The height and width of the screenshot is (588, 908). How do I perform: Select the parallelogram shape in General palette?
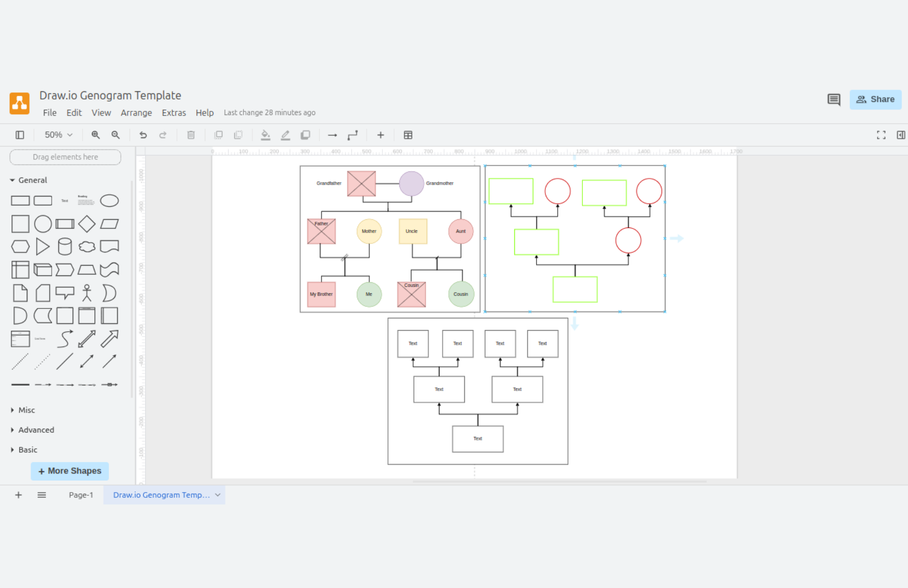click(109, 224)
